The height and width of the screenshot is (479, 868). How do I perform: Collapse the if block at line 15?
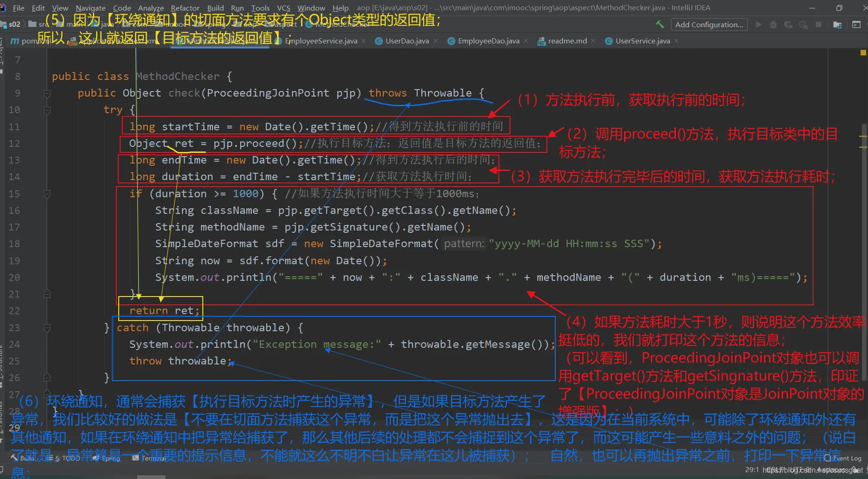47,194
